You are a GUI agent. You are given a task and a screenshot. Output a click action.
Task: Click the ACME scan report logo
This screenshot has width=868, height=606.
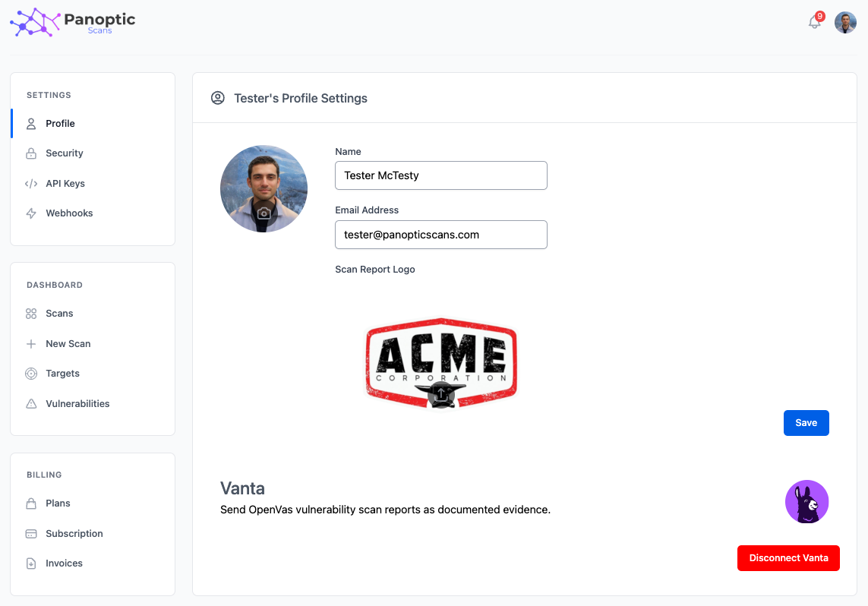click(x=441, y=363)
